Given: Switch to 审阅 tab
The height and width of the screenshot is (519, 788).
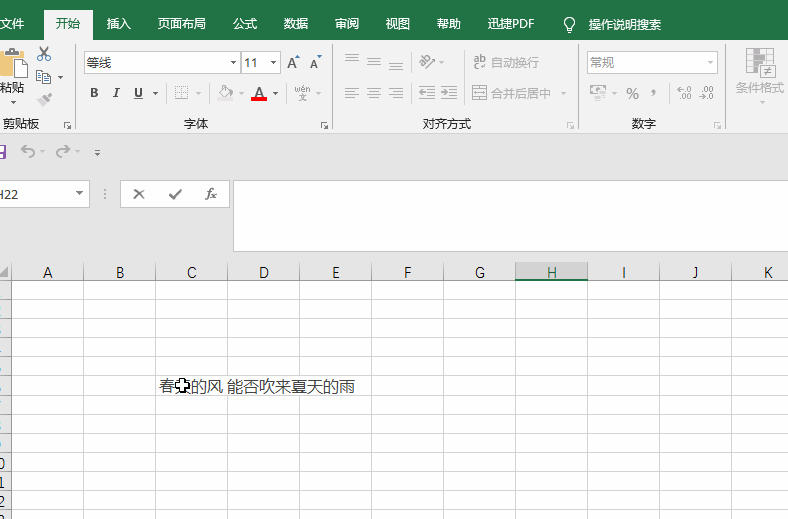Looking at the screenshot, I should pyautogui.click(x=347, y=24).
